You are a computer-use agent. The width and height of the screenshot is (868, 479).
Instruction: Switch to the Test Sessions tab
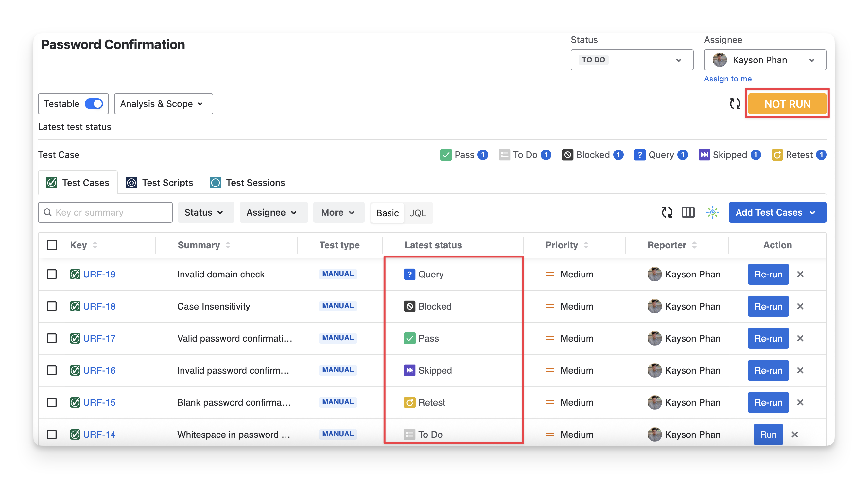248,182
